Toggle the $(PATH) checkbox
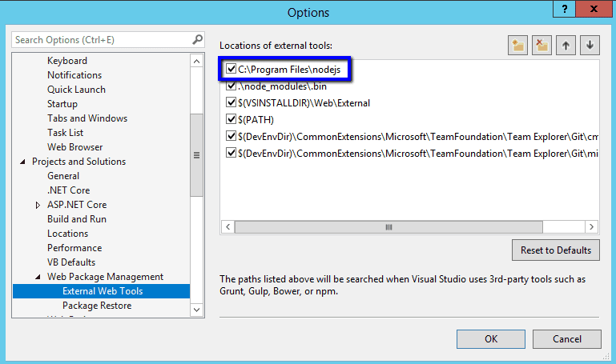 (x=231, y=119)
